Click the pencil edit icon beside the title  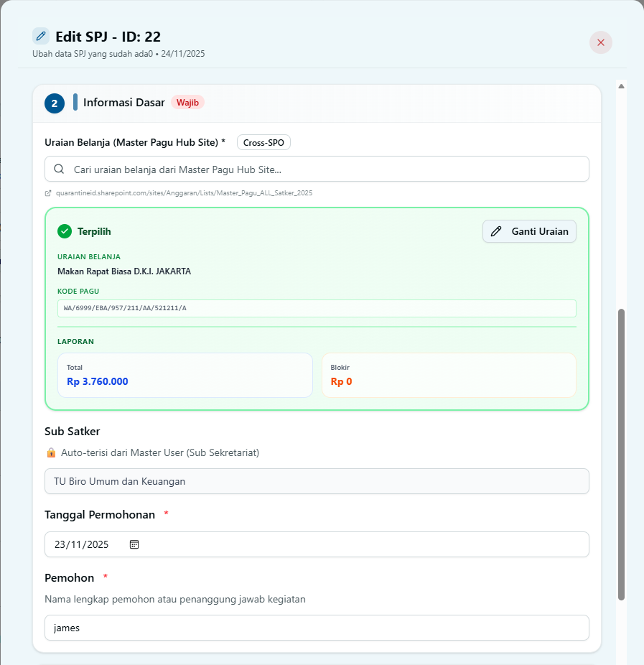[x=41, y=36]
